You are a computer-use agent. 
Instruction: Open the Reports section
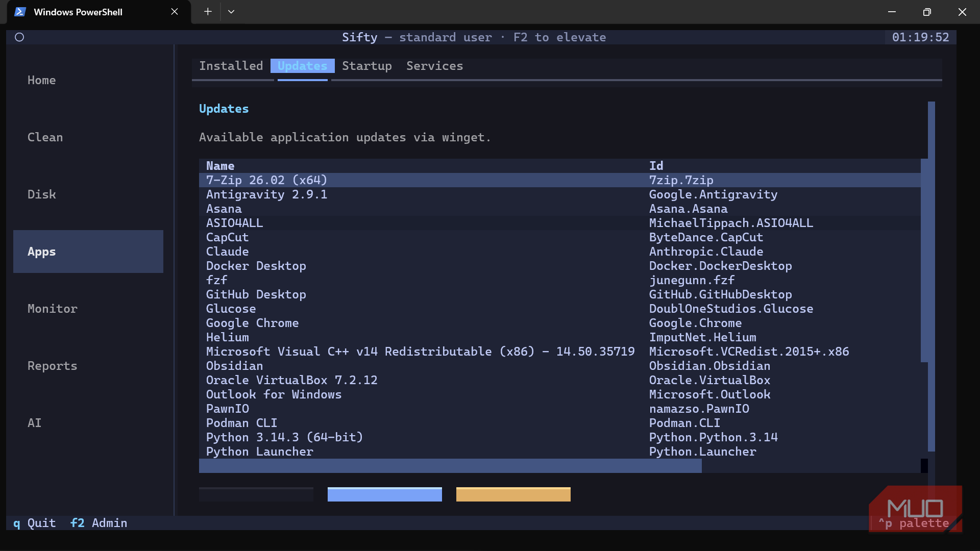(88, 366)
